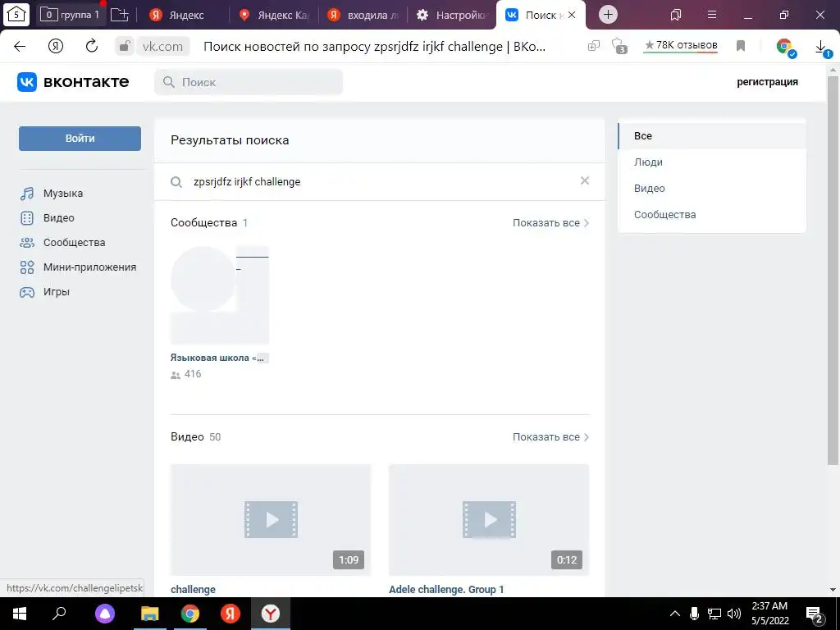This screenshot has height=630, width=840.
Task: Click the vk.com address field
Action: [163, 47]
